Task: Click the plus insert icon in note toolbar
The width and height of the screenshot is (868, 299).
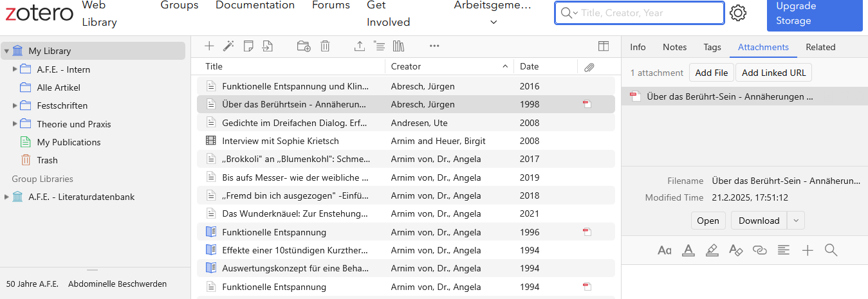Action: 808,250
